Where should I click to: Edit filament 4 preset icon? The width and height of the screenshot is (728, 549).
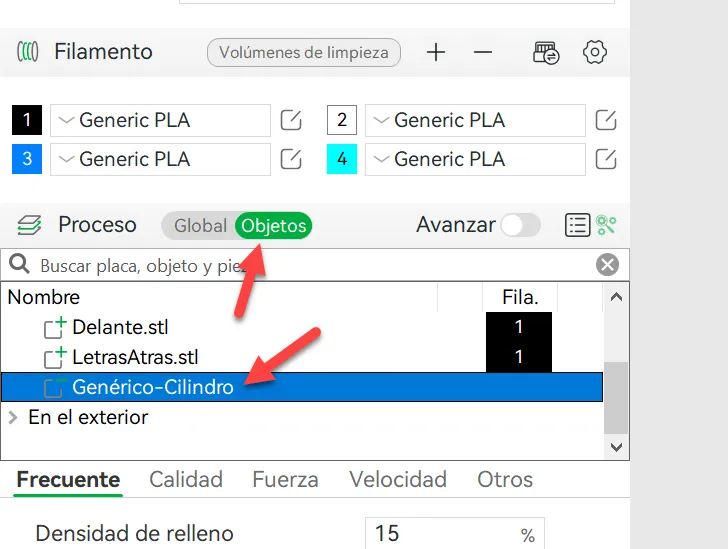606,159
